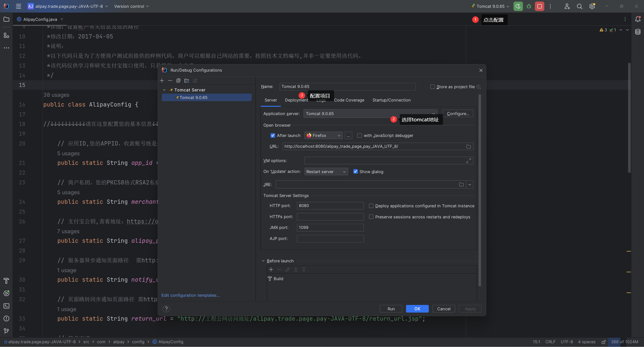The image size is (644, 347).
Task: Switch to the Startup/Connection tab
Action: click(x=391, y=100)
